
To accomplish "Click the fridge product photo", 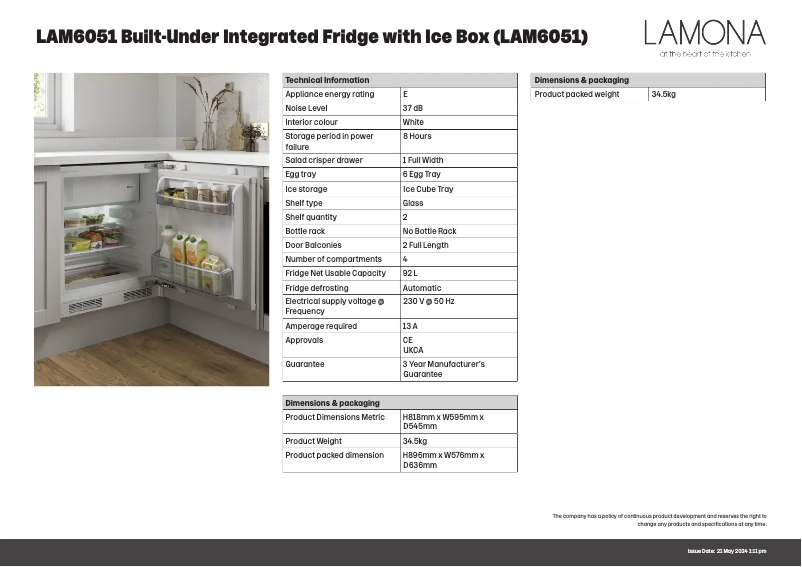I will [152, 229].
